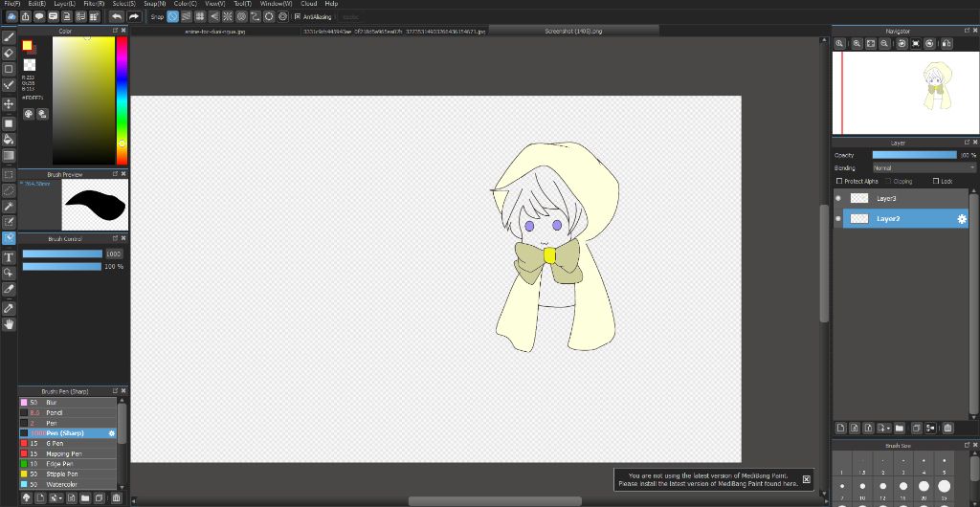Screen dimensions: 980x507
Task: Select the G Pen brush
Action: coord(68,443)
